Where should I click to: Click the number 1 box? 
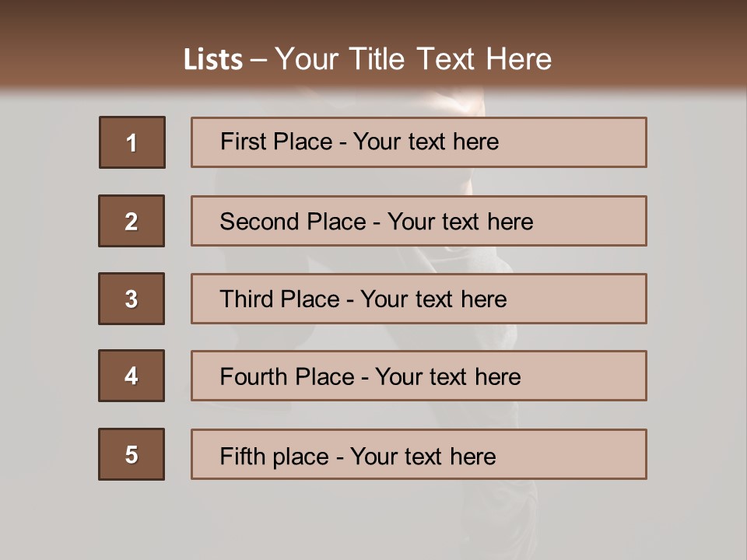point(132,142)
